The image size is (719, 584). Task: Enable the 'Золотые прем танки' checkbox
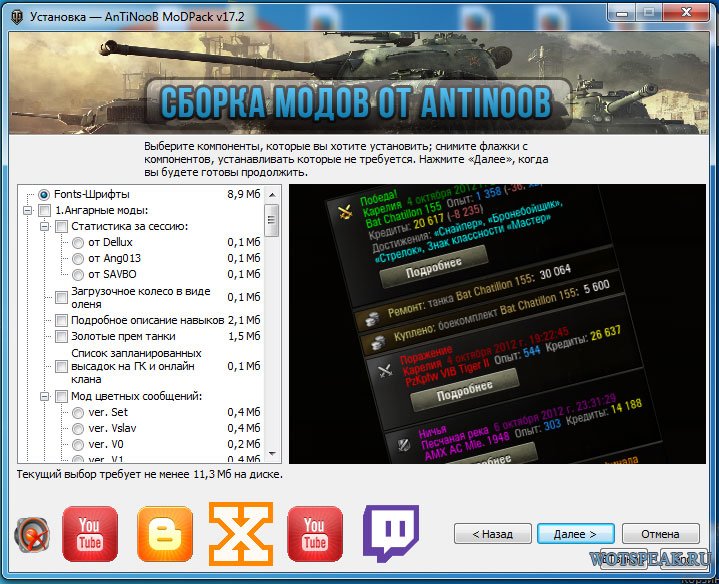tap(62, 336)
